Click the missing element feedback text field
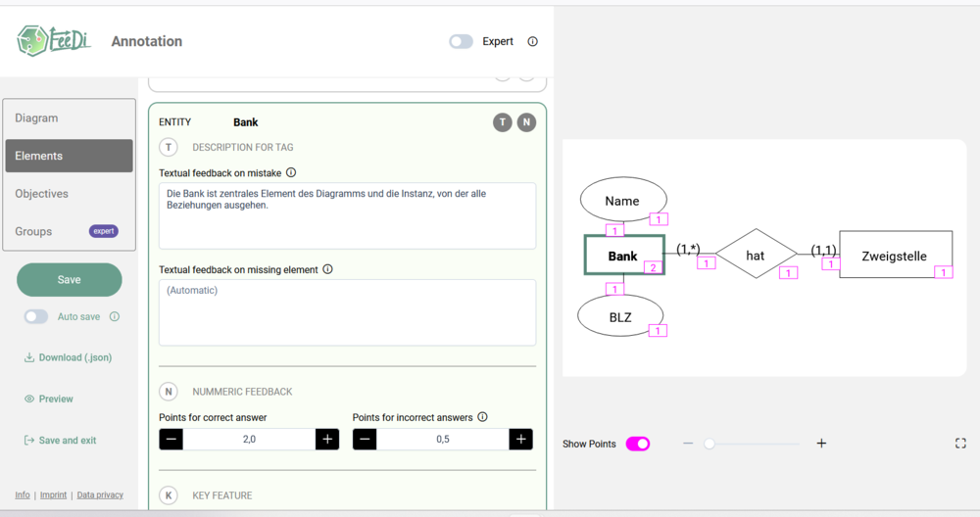 point(347,312)
